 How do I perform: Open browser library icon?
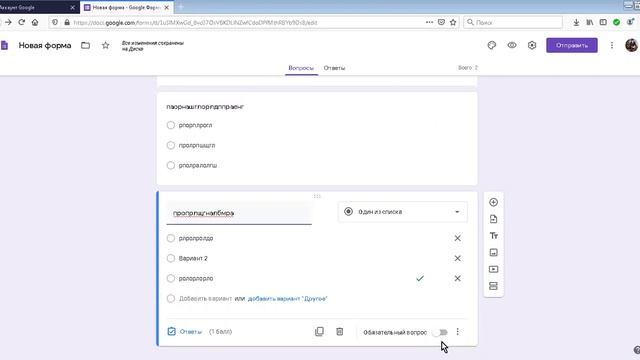point(590,22)
